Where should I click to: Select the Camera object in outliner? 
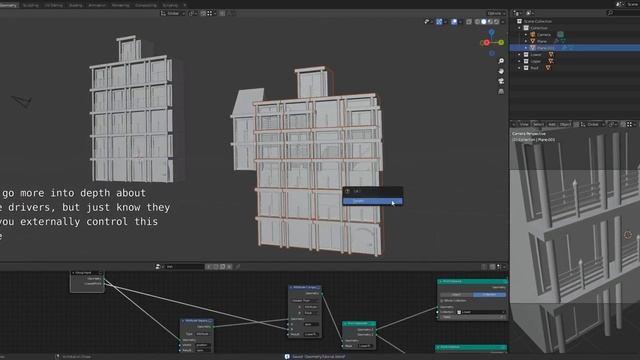pos(544,35)
